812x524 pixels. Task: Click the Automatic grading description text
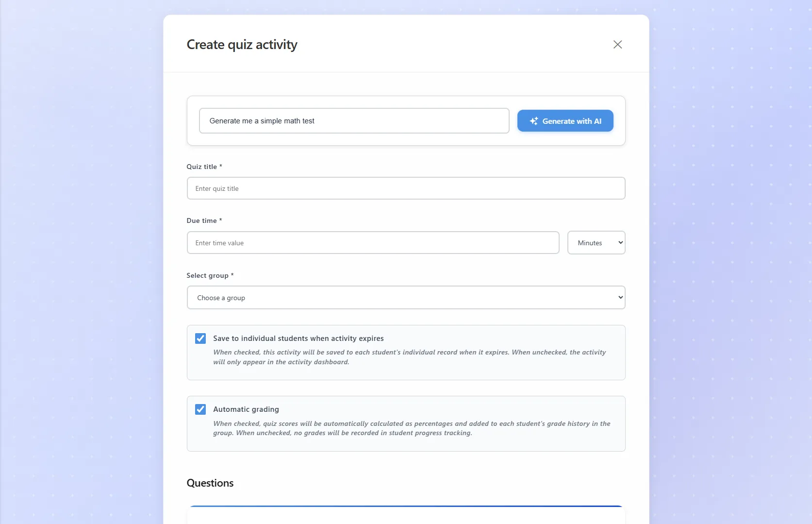(412, 428)
